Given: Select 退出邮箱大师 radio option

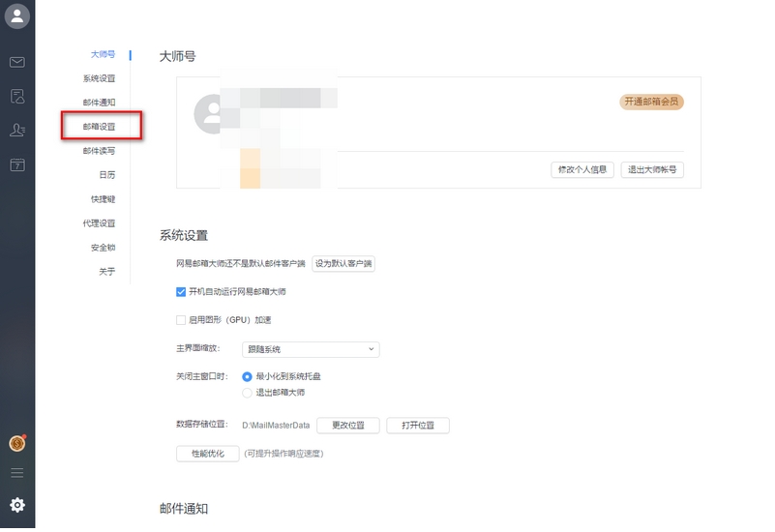Looking at the screenshot, I should pos(248,393).
